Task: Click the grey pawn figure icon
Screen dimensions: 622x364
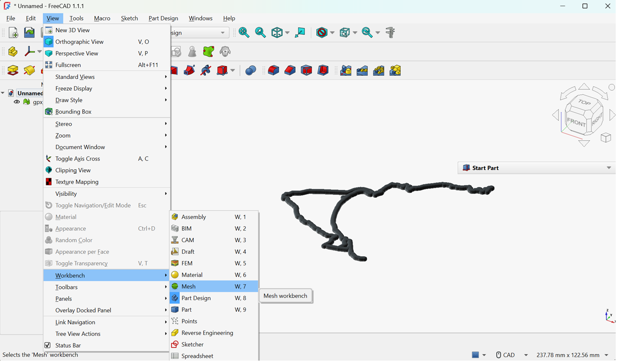Action: [192, 52]
